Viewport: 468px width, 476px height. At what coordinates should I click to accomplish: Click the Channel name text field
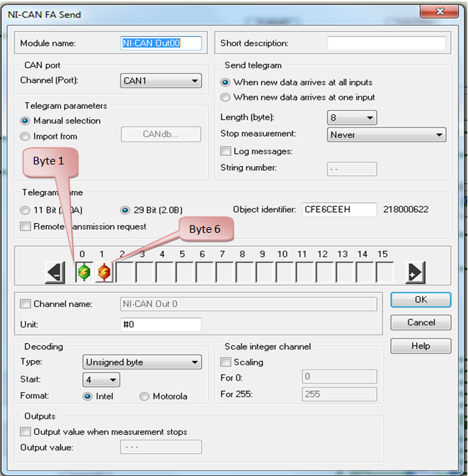click(248, 304)
